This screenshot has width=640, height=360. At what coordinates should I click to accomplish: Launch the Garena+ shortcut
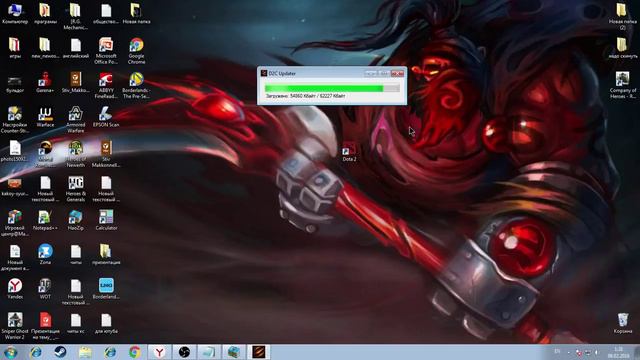[x=45, y=82]
